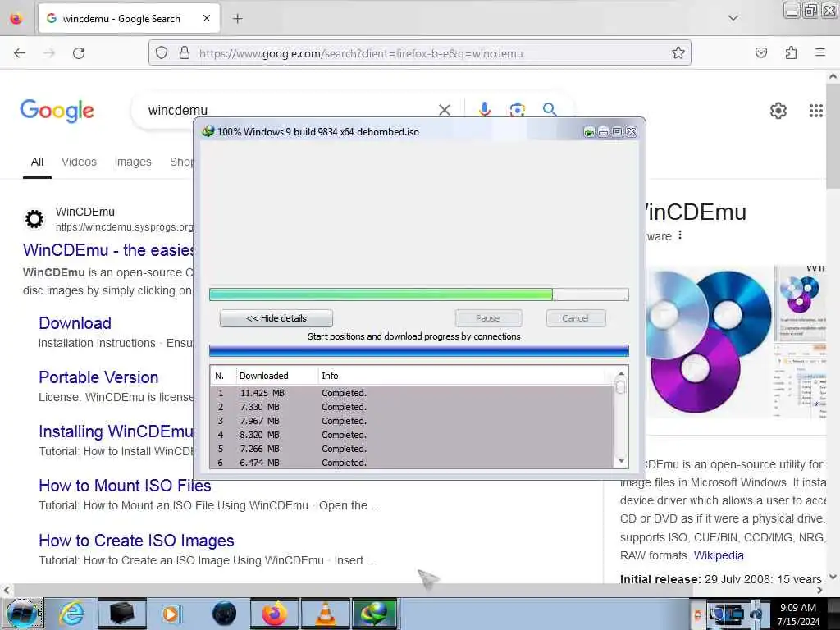840x630 pixels.
Task: Click the Cancel button in download dialog
Action: (575, 318)
